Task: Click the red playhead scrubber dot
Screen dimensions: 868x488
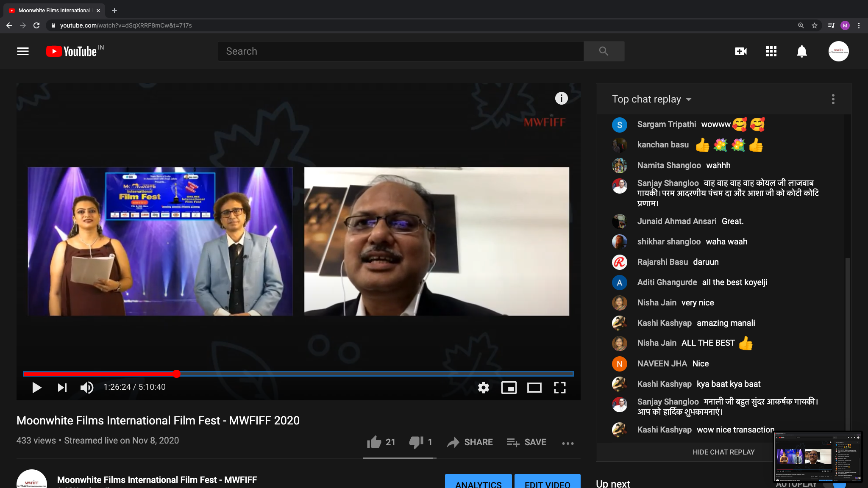Action: [176, 374]
